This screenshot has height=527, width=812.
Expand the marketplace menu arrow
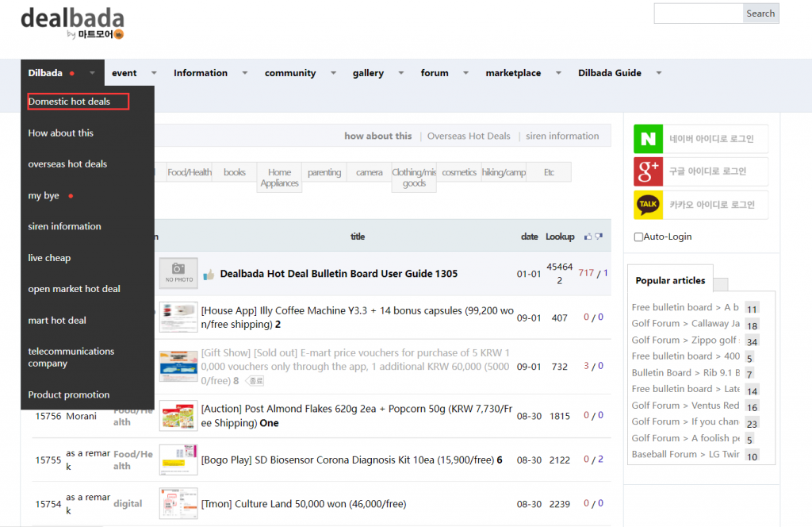558,73
